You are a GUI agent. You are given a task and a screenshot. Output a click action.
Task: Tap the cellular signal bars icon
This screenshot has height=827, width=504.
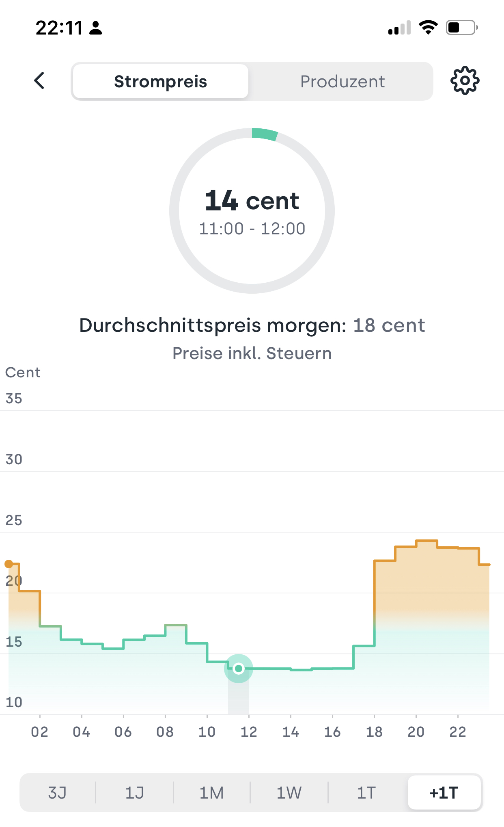tap(399, 28)
